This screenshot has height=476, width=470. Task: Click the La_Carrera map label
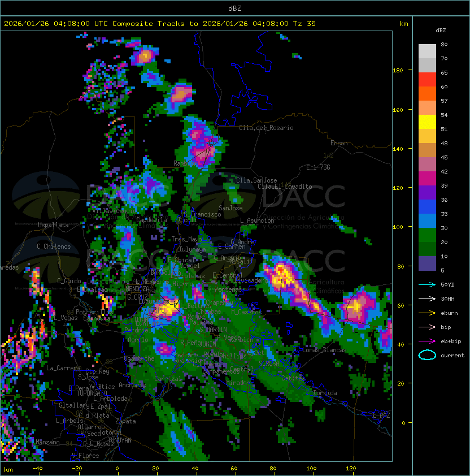[x=63, y=368]
